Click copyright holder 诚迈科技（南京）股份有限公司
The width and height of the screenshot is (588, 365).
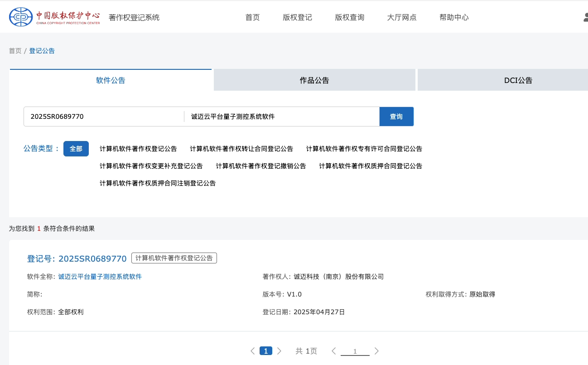point(338,277)
